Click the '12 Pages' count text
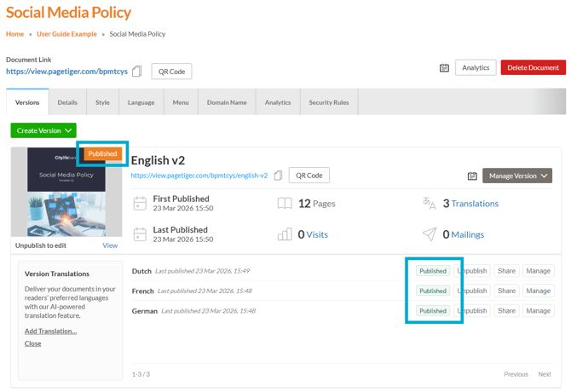 tap(317, 204)
